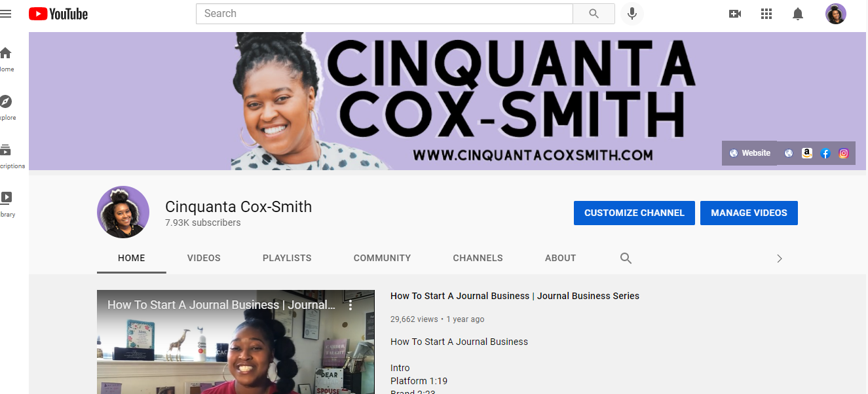This screenshot has width=868, height=394.
Task: Open the YouTube apps grid icon
Action: pyautogui.click(x=766, y=14)
